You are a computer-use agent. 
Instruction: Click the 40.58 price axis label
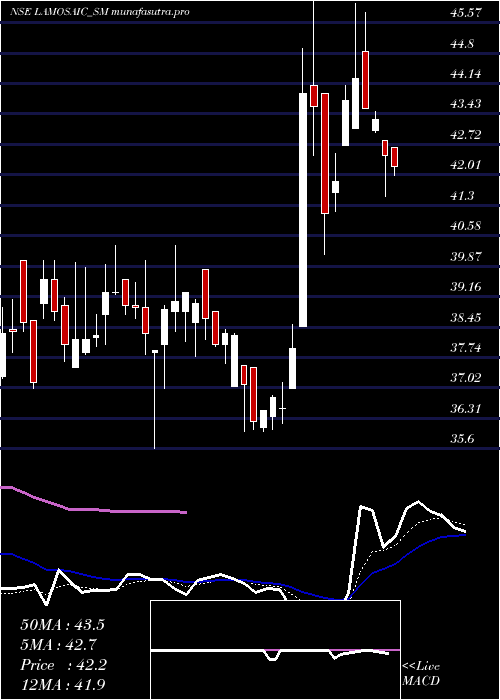click(x=466, y=226)
